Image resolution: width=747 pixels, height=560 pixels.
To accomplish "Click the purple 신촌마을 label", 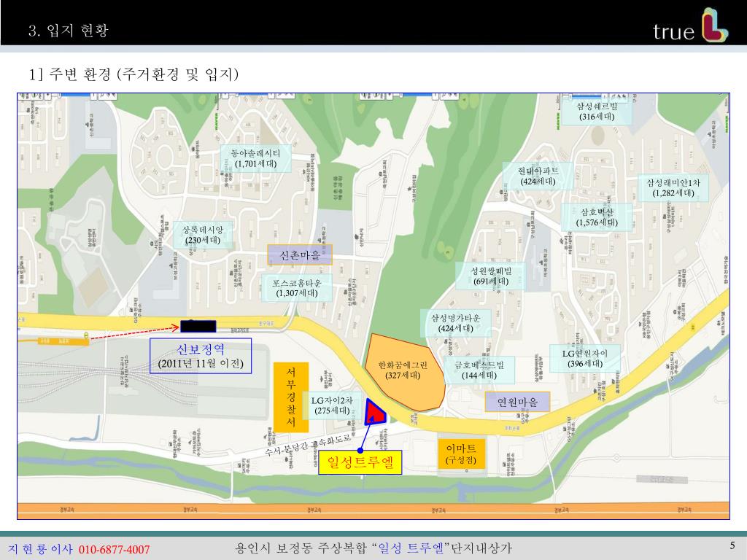I will pyautogui.click(x=300, y=254).
